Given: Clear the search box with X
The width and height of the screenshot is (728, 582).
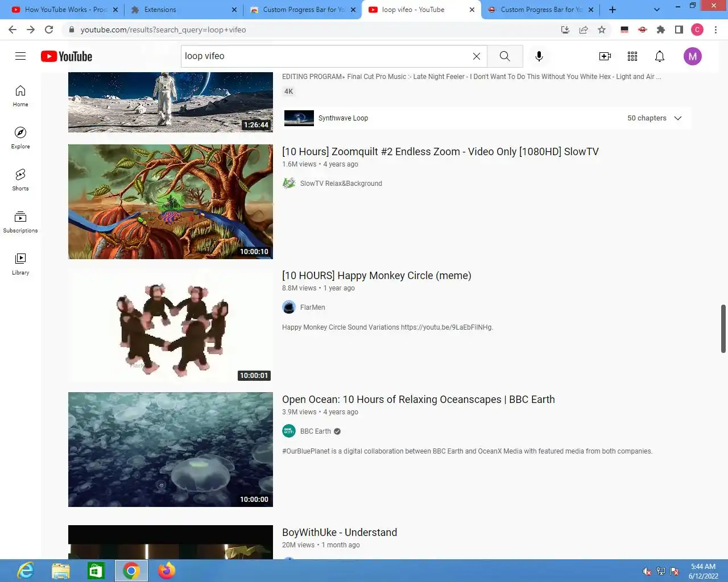Looking at the screenshot, I should (477, 56).
